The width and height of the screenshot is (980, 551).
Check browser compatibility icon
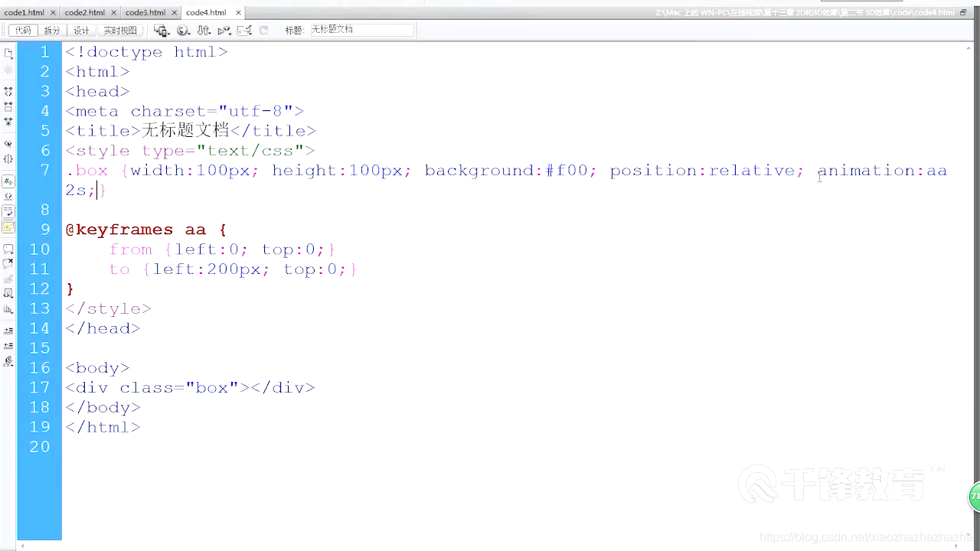(245, 30)
